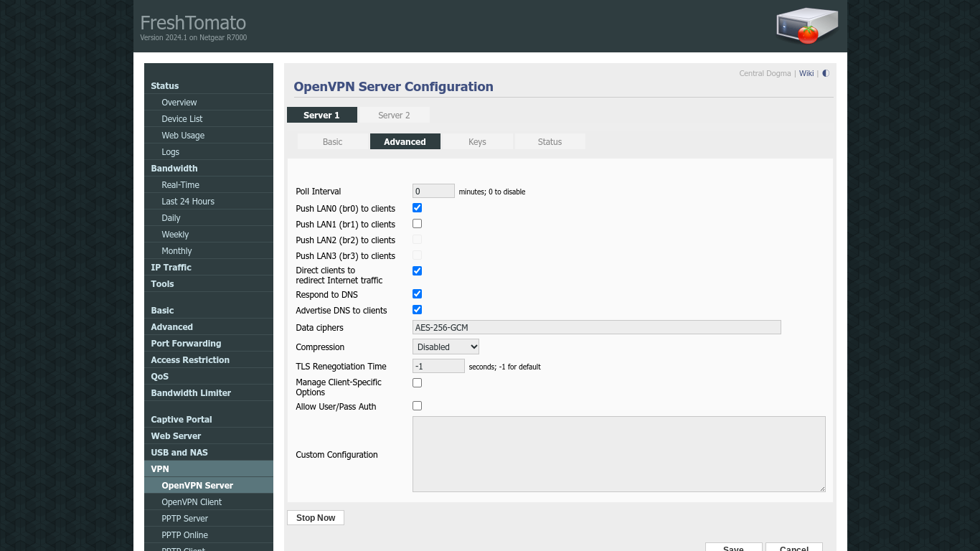The width and height of the screenshot is (980, 551).
Task: Expand the Bandwidth sidebar section
Action: (174, 169)
